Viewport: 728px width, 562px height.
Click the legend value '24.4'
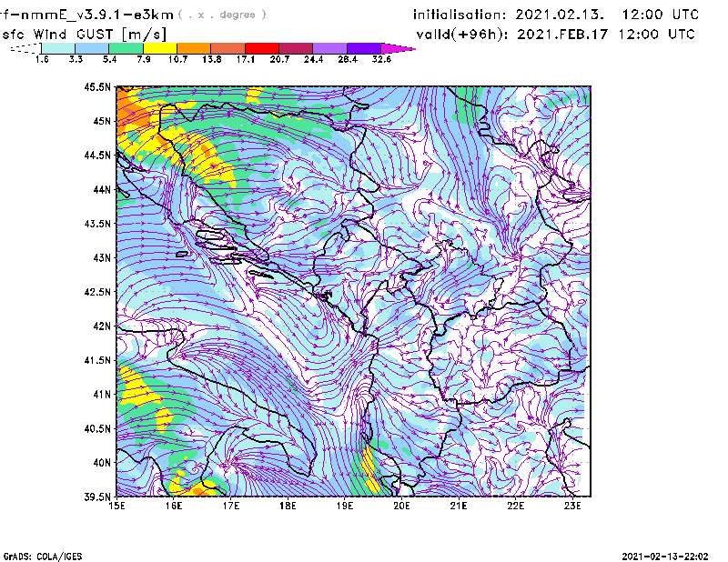coord(313,59)
